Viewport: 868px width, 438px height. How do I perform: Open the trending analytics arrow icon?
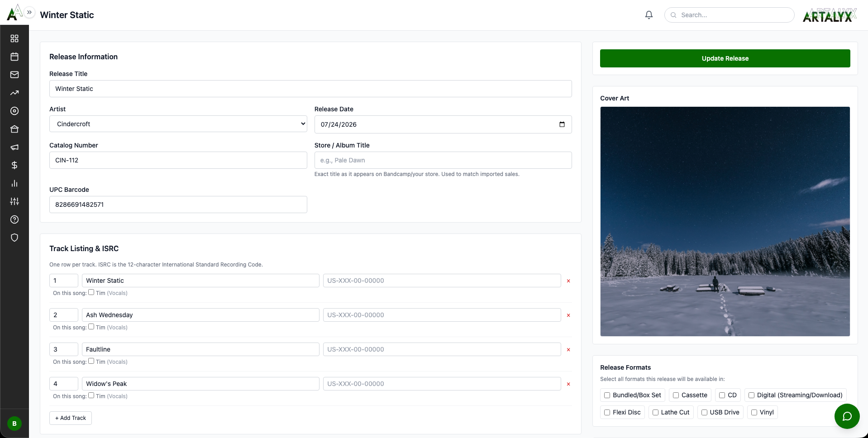point(14,93)
